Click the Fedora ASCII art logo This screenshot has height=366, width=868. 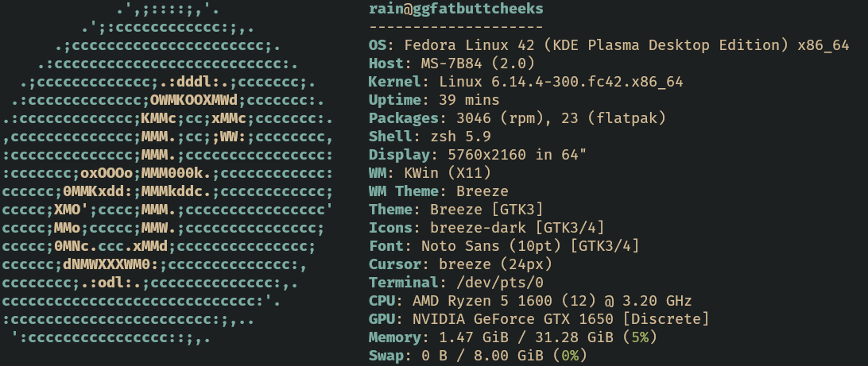pyautogui.click(x=167, y=173)
